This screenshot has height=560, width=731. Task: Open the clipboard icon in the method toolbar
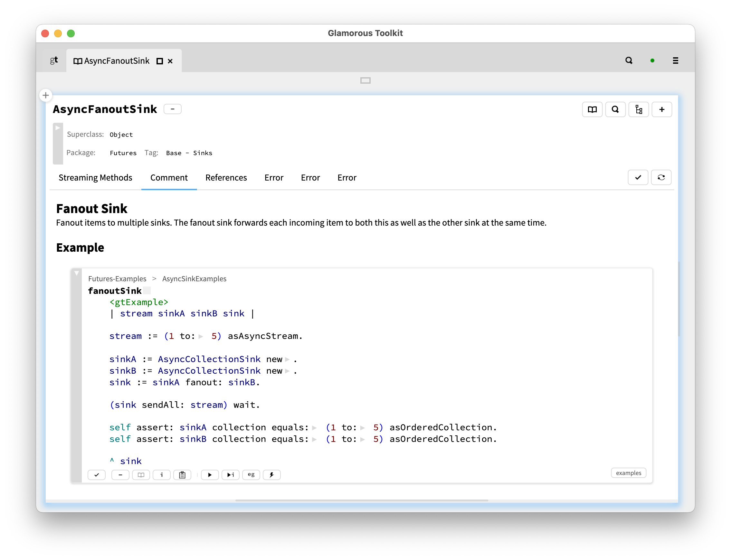coord(182,475)
